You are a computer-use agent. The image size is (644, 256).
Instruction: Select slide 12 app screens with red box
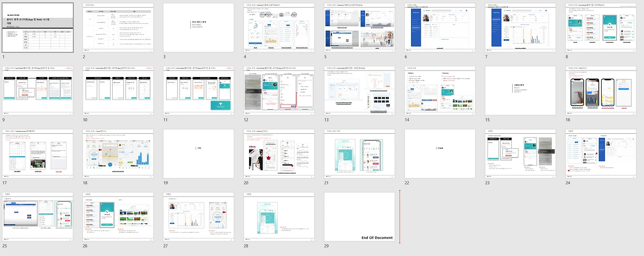279,91
